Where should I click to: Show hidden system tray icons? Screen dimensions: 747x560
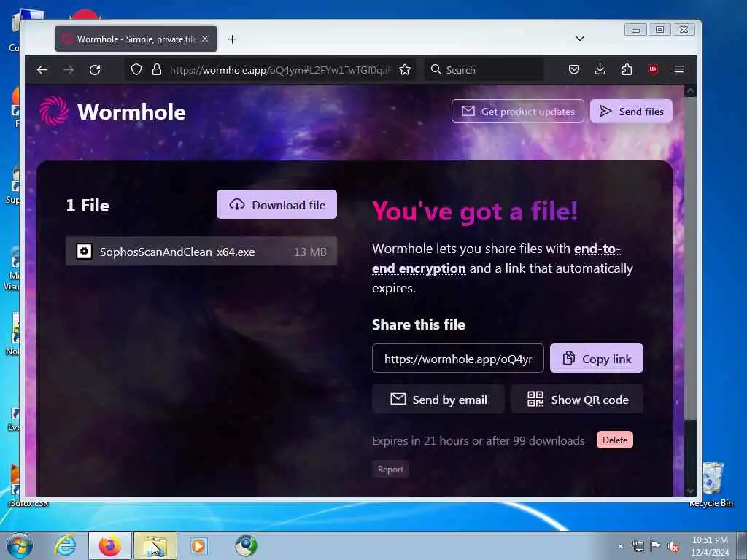[x=620, y=546]
